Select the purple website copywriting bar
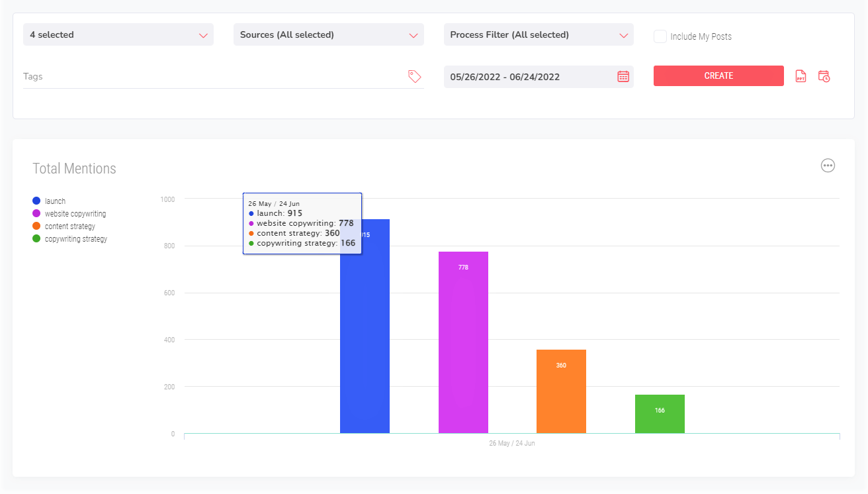The width and height of the screenshot is (868, 494). click(463, 344)
